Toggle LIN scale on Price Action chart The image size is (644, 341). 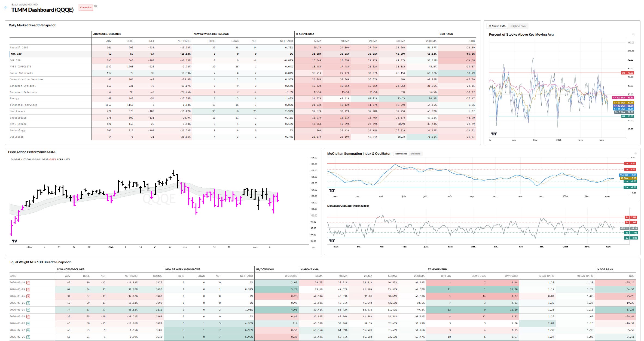point(314,247)
